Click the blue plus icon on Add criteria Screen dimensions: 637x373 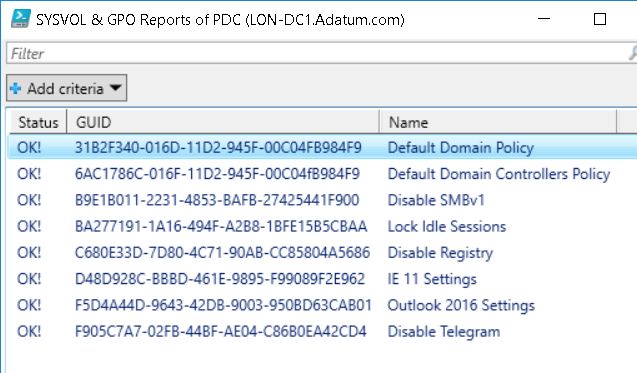pyautogui.click(x=15, y=88)
